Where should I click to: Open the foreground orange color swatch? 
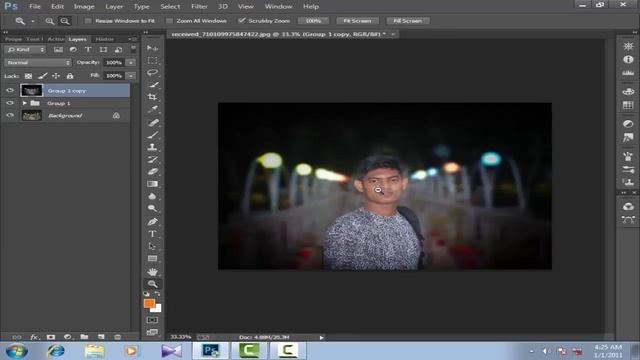click(149, 303)
